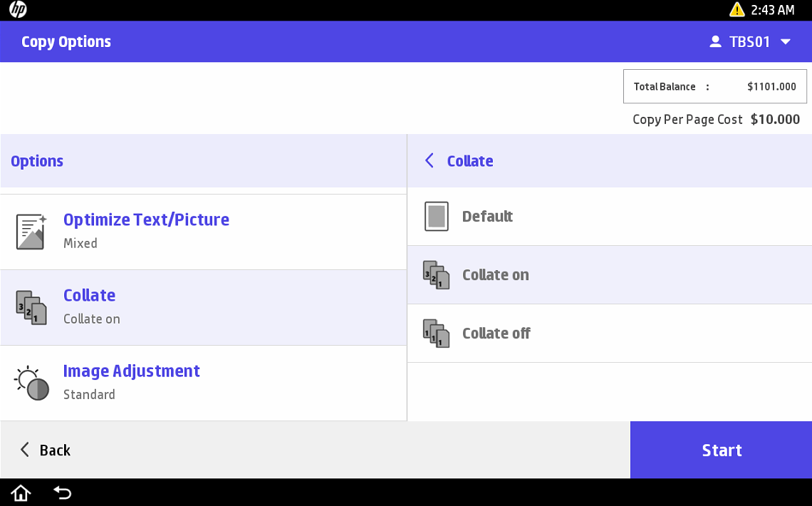Open the Optimize Text/Picture option
The image size is (812, 506).
(146, 220)
